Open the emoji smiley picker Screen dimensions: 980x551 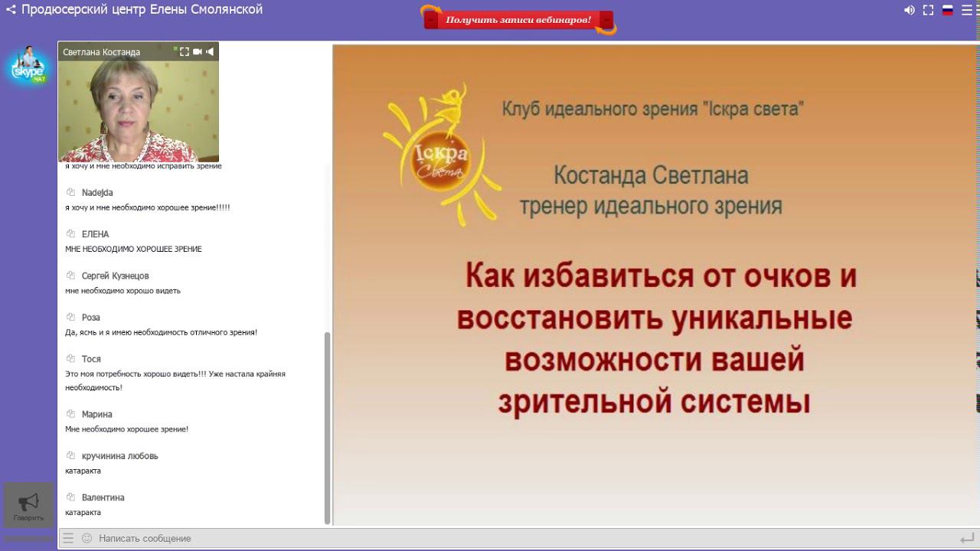pyautogui.click(x=87, y=538)
